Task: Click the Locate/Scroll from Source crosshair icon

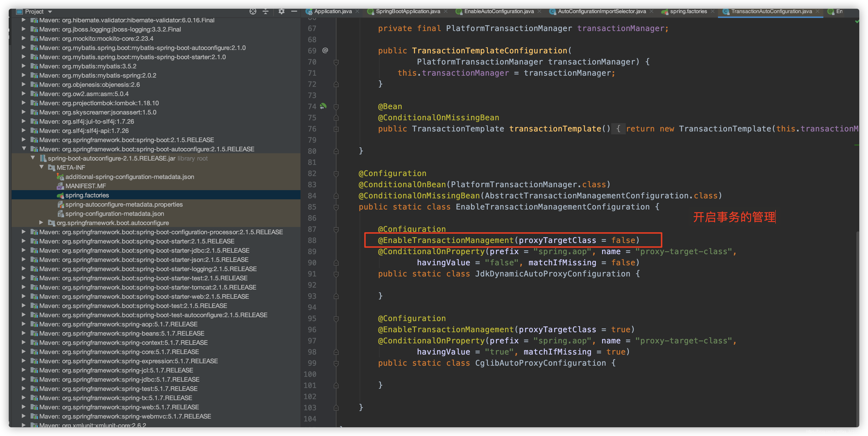Action: pyautogui.click(x=253, y=11)
